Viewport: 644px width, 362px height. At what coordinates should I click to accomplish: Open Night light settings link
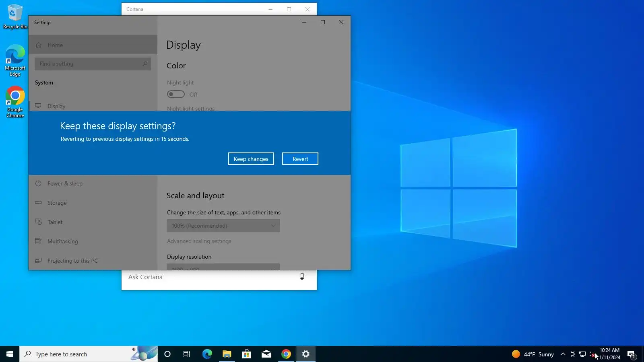[191, 108]
